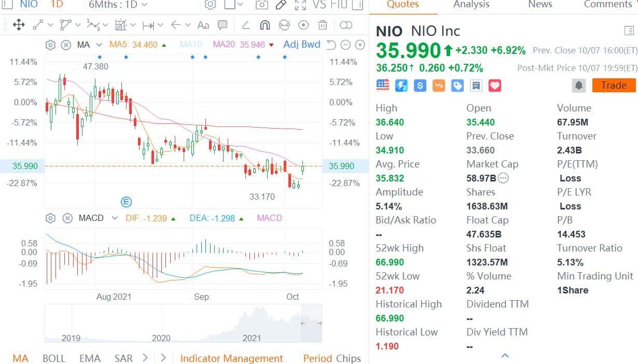Toggle the drawing visibility eye icon

[303, 25]
